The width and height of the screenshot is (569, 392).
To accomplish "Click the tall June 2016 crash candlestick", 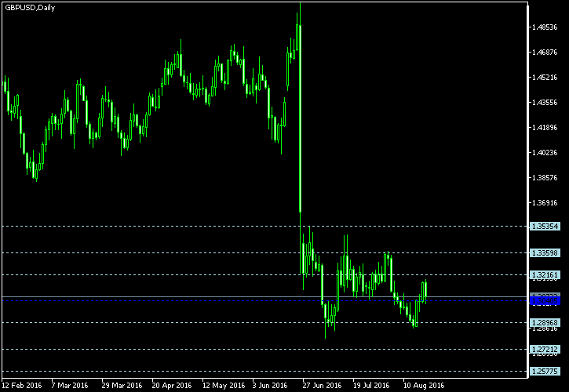I will (x=300, y=118).
